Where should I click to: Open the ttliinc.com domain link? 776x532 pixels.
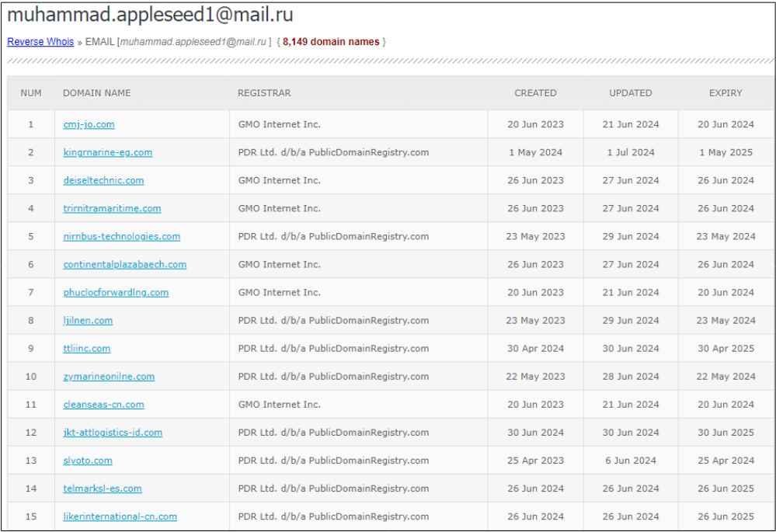(x=86, y=349)
